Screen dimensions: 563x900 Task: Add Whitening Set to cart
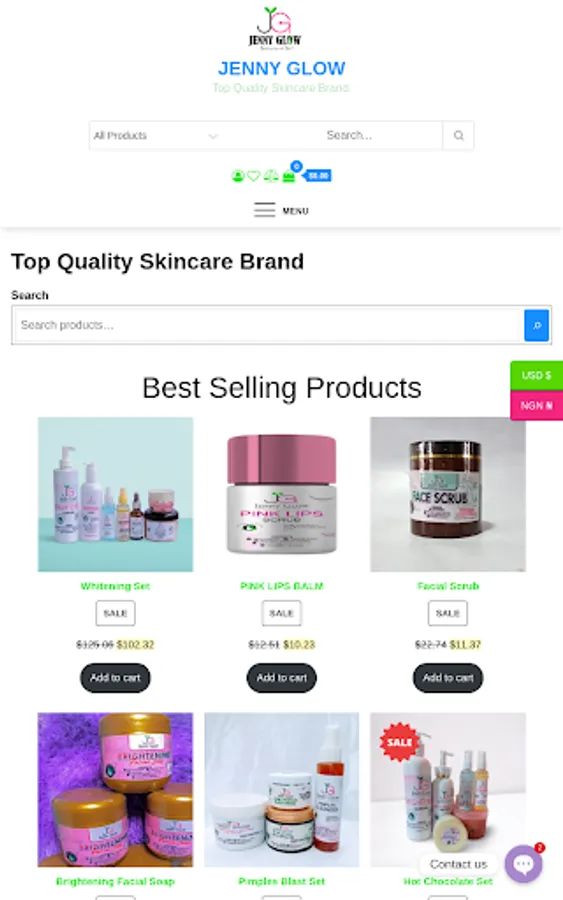[115, 678]
